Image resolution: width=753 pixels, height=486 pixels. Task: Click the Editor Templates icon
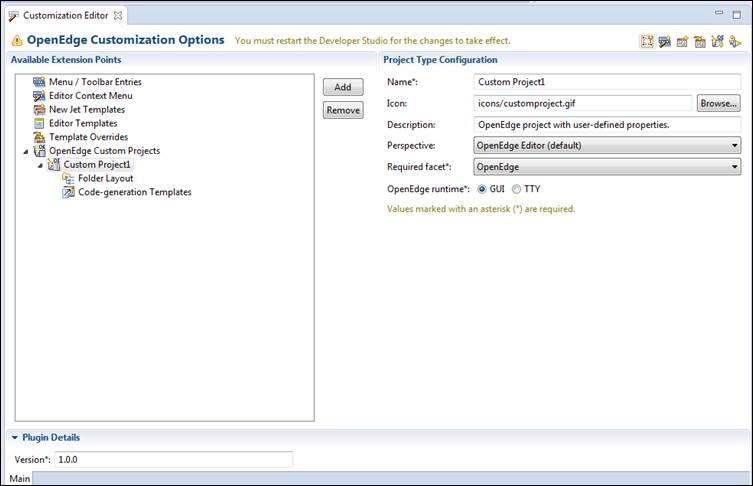click(39, 123)
